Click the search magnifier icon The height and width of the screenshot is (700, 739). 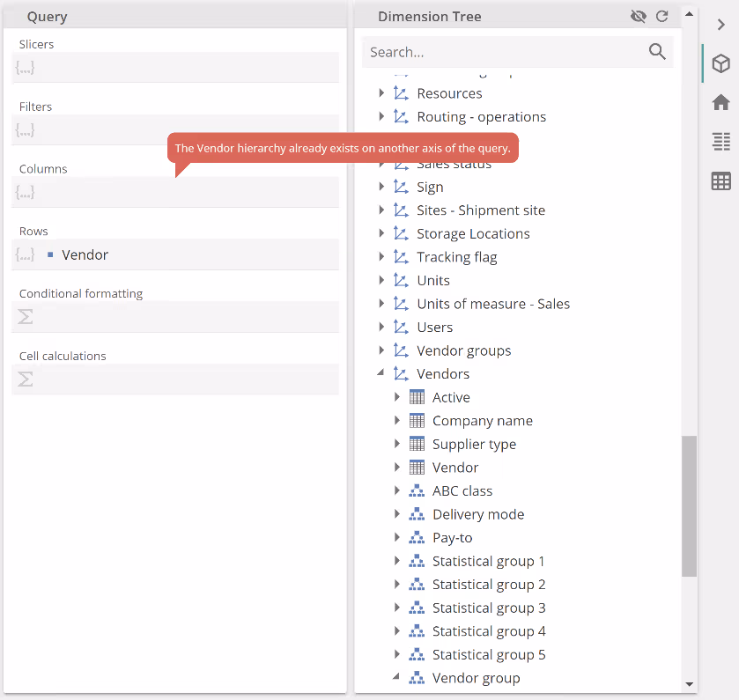(x=657, y=52)
